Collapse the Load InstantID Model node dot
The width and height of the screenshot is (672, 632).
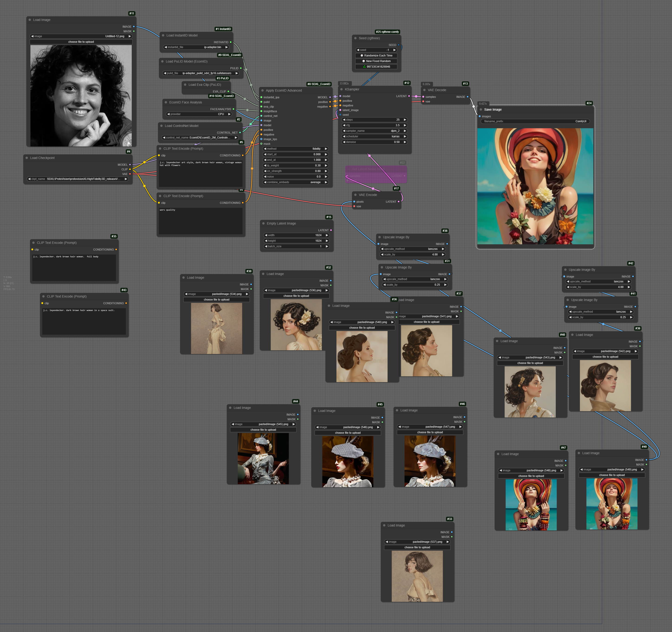coord(163,35)
